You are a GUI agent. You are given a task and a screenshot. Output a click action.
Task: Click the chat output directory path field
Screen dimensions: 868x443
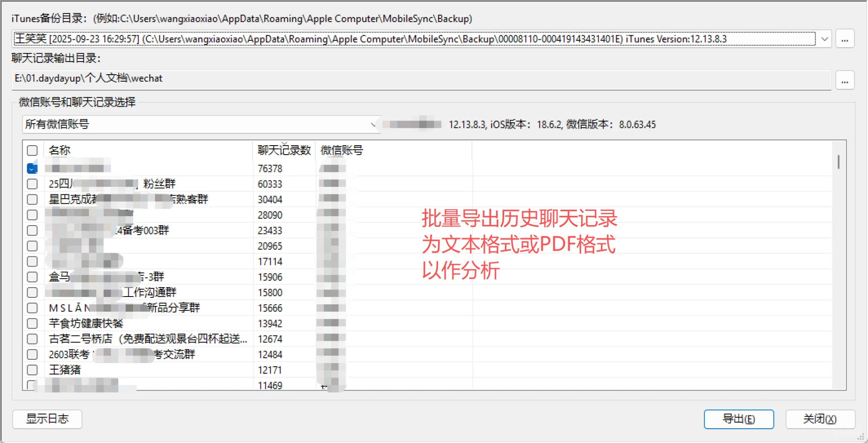coord(421,79)
